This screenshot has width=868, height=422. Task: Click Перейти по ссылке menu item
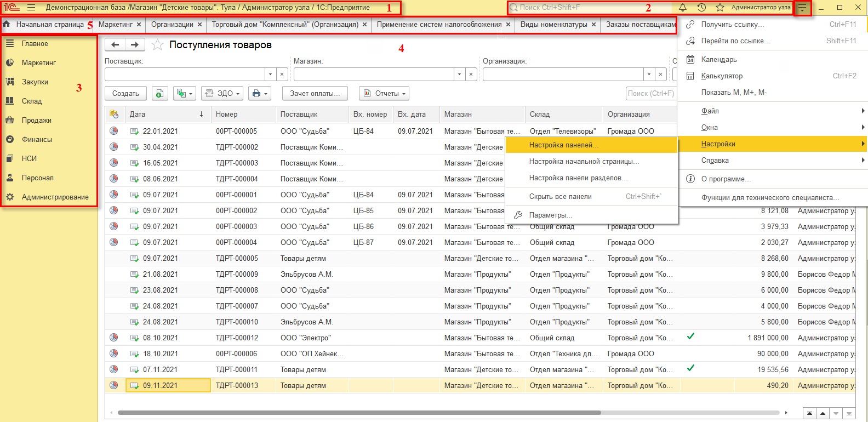click(x=773, y=41)
